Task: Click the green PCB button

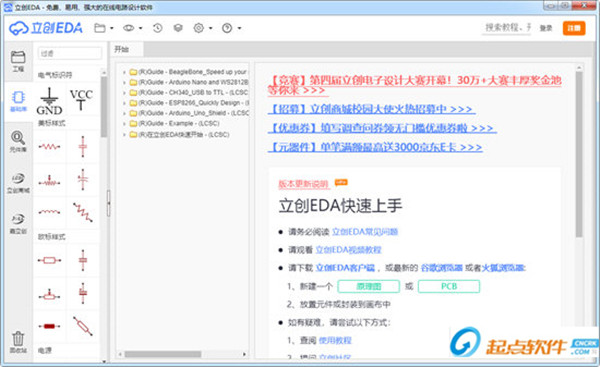Action: pyautogui.click(x=449, y=287)
